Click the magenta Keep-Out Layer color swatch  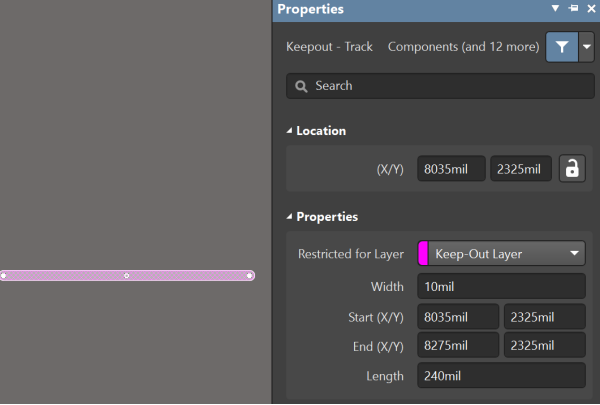click(x=423, y=254)
